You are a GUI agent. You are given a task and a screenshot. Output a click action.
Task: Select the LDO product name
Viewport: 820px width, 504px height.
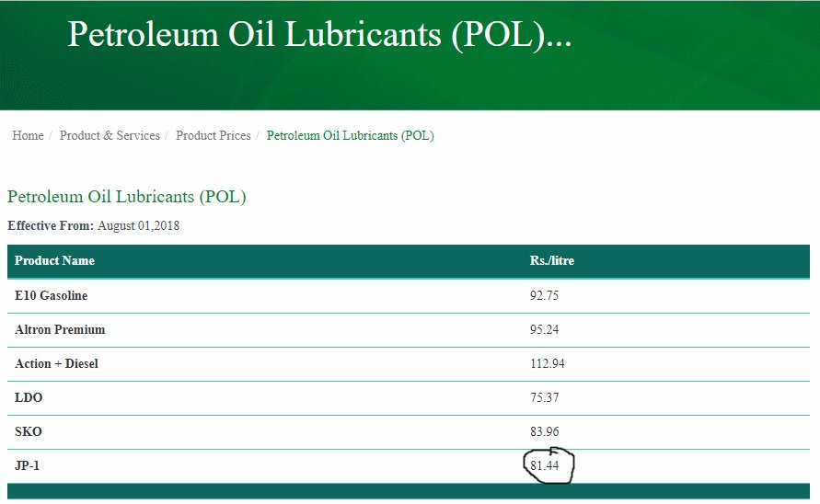(29, 397)
